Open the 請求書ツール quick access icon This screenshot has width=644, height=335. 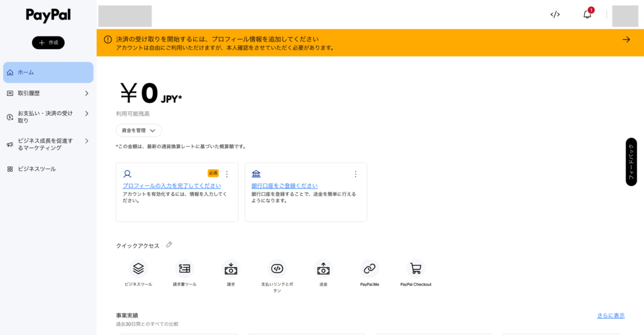(184, 269)
